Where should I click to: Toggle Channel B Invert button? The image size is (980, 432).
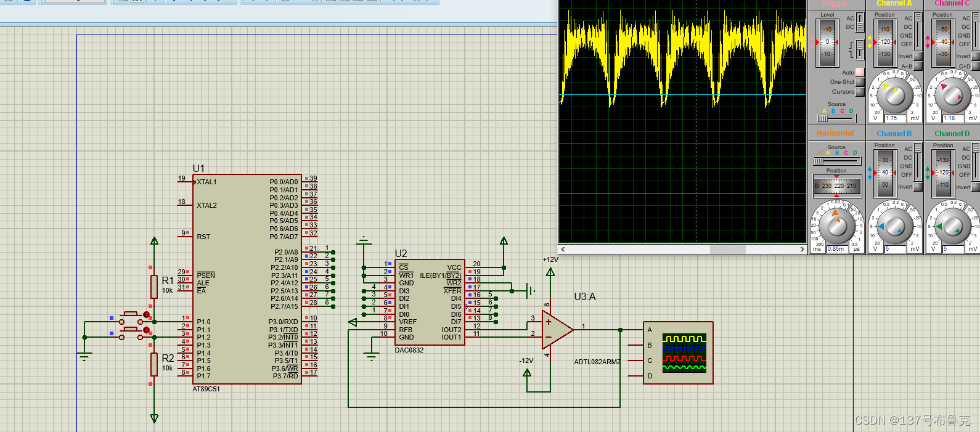click(918, 187)
